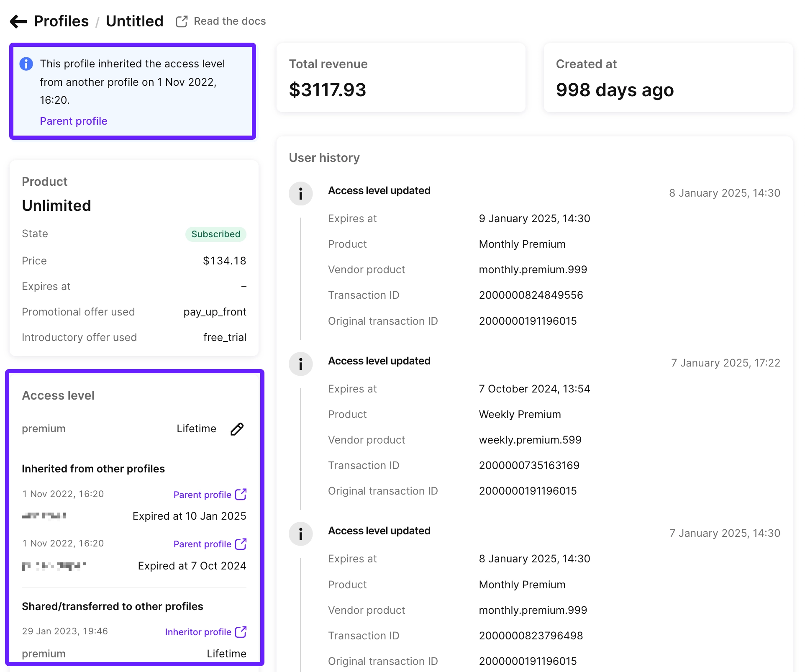805x672 pixels.
Task: Click pencil icon to edit premium access level
Action: (237, 429)
